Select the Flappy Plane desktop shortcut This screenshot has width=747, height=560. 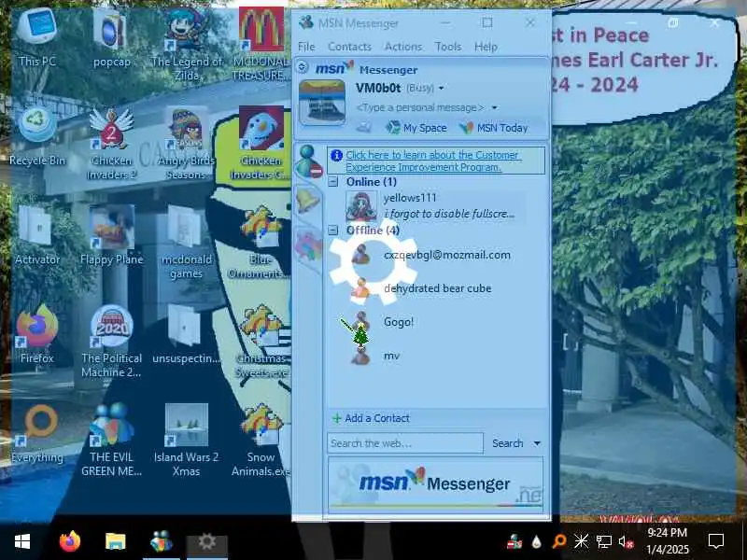(x=111, y=236)
